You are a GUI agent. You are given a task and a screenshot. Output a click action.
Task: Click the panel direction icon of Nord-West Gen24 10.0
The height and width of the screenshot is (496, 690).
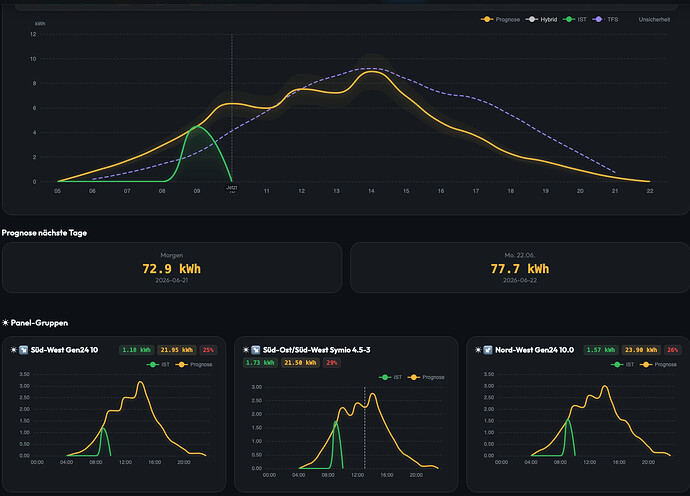point(488,350)
